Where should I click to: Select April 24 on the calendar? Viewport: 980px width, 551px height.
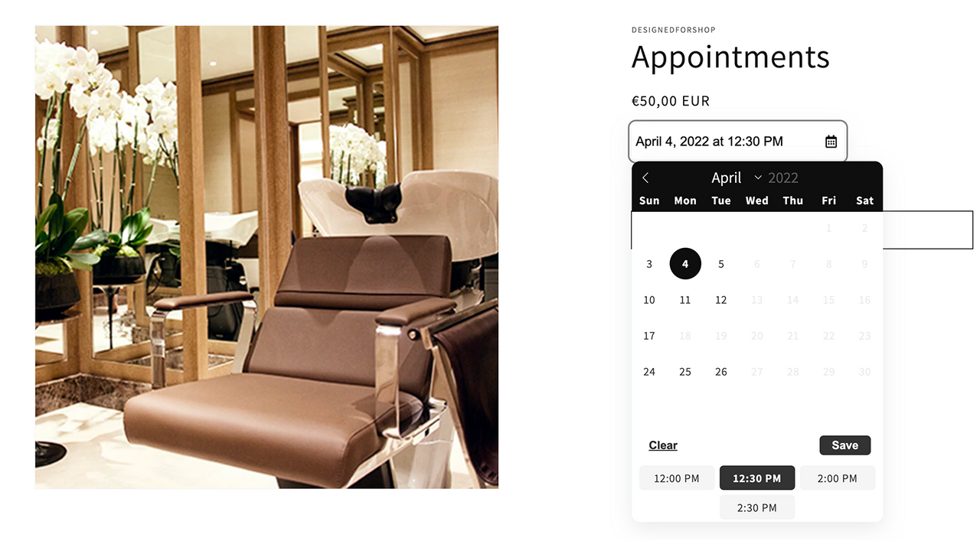coord(649,372)
